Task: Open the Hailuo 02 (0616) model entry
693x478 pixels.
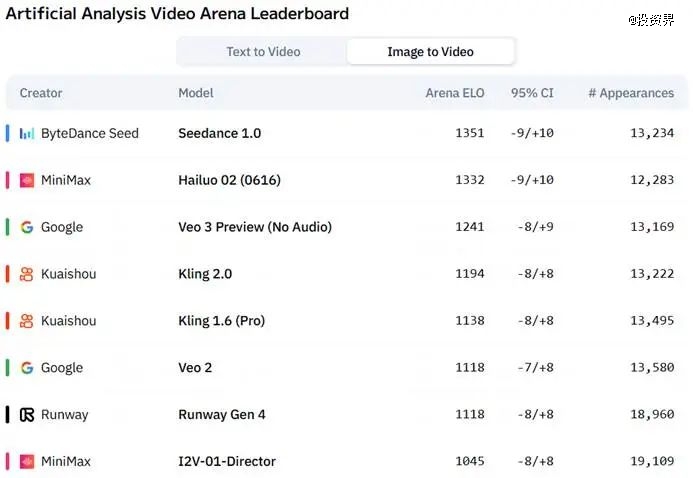Action: (x=229, y=180)
